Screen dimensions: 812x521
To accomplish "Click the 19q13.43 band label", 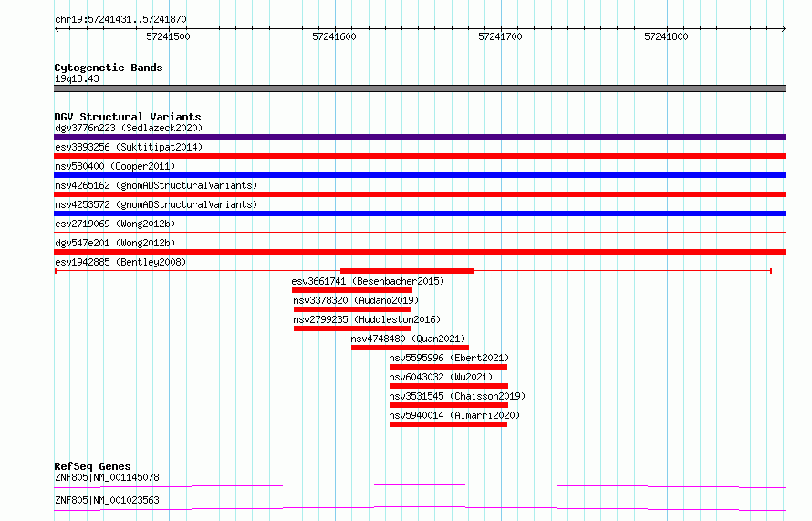I will point(77,78).
